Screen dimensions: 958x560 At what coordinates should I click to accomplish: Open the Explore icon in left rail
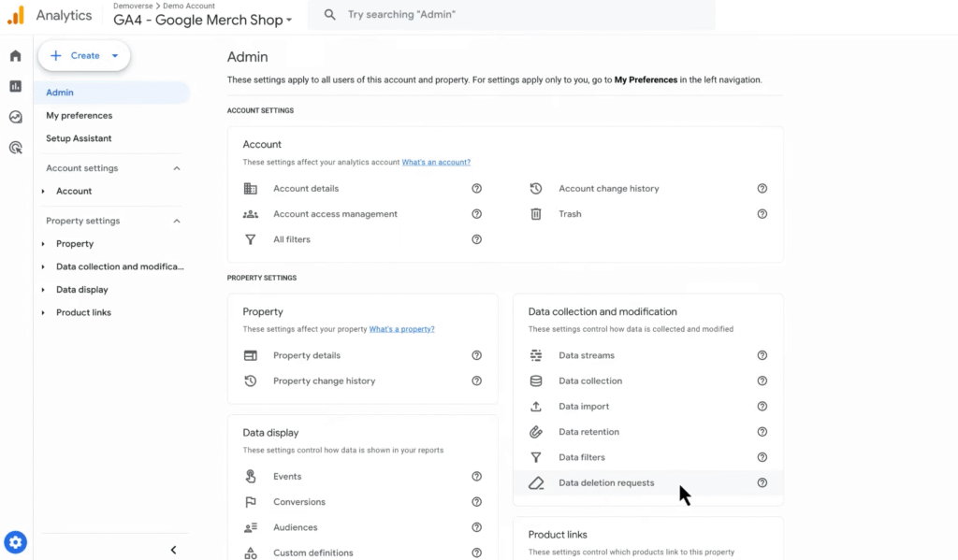[15, 117]
